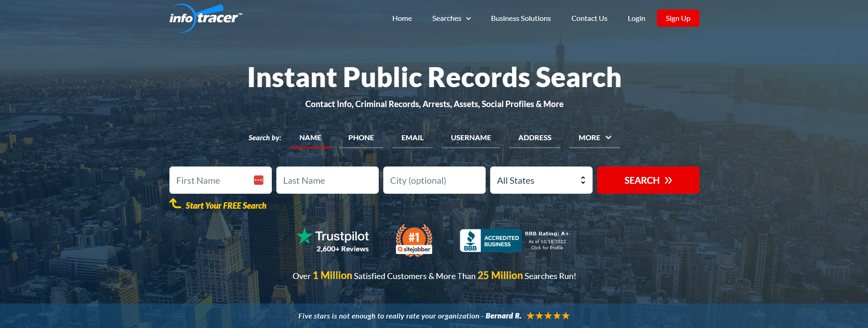Image resolution: width=868 pixels, height=328 pixels.
Task: Switch to the PHONE search tab
Action: (361, 137)
